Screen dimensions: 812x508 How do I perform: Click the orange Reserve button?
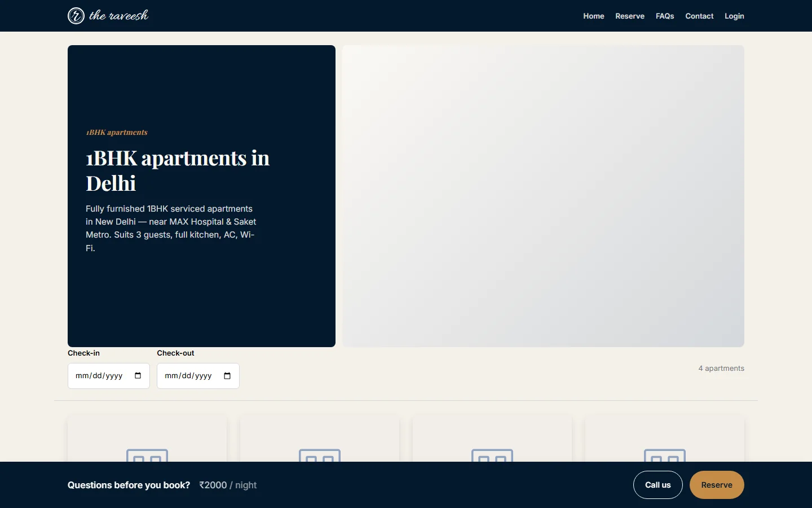[717, 485]
